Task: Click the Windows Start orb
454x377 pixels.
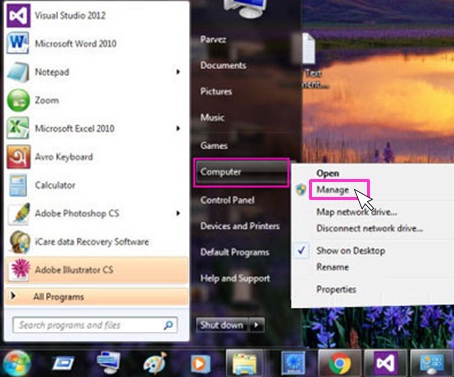Action: 16,363
